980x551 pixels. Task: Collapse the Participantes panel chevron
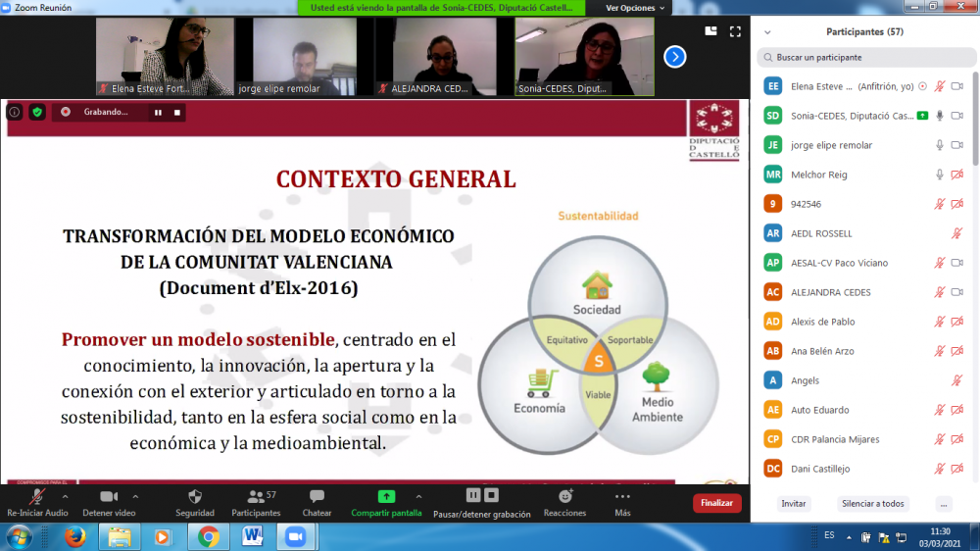point(767,31)
